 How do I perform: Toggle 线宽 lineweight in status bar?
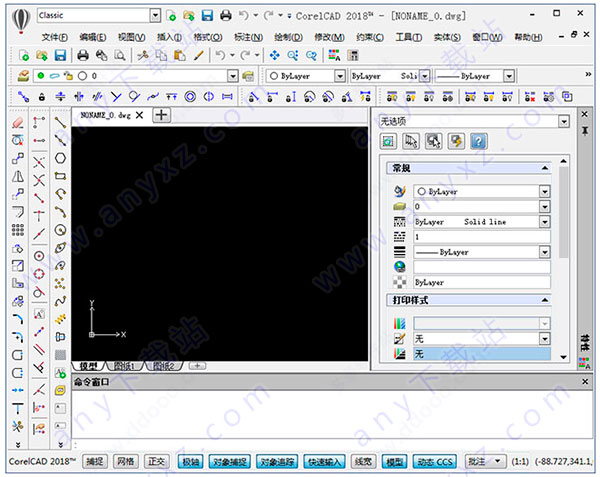point(363,462)
